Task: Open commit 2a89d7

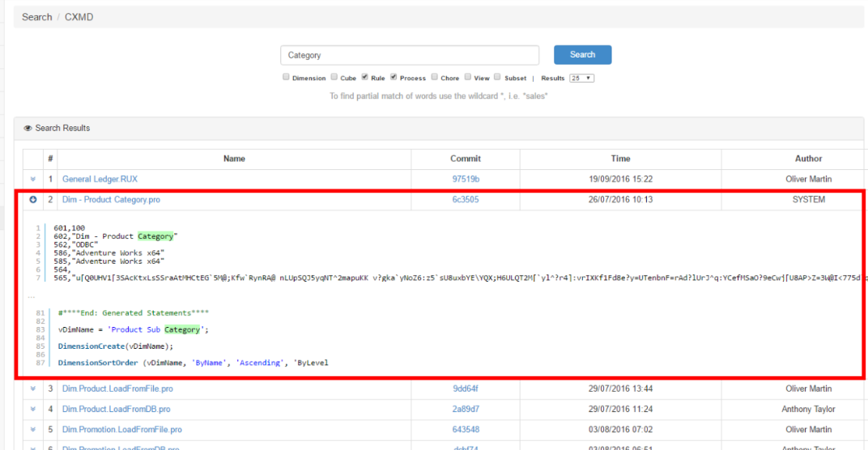Action: tap(466, 409)
